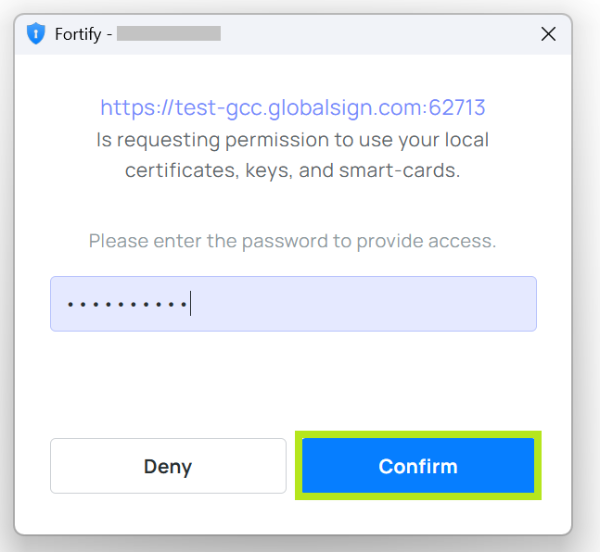This screenshot has height=552, width=600.
Task: Deny the permission request
Action: (168, 466)
